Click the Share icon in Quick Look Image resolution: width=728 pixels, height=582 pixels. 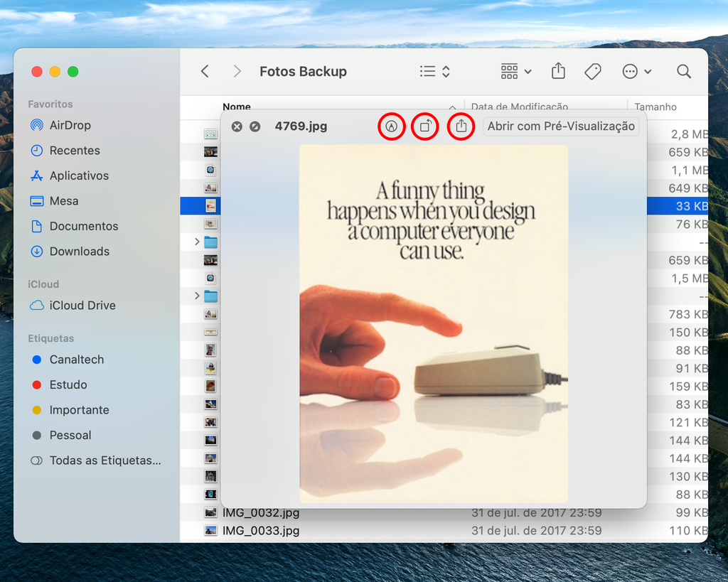point(461,126)
